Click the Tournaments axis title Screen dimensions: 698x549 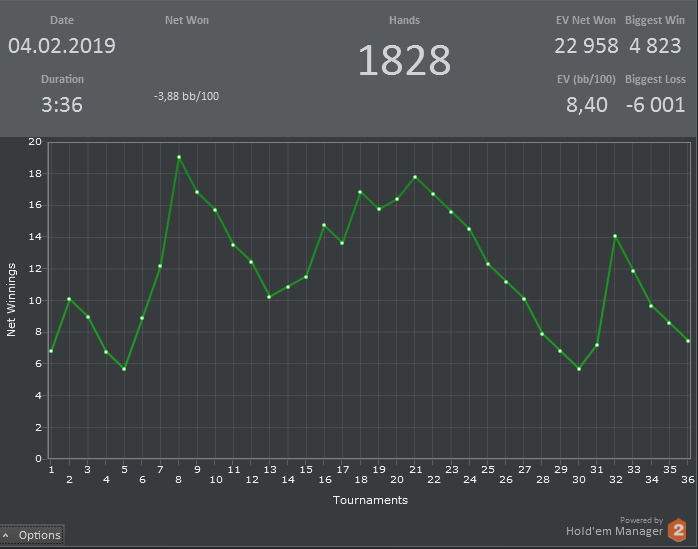pos(370,500)
